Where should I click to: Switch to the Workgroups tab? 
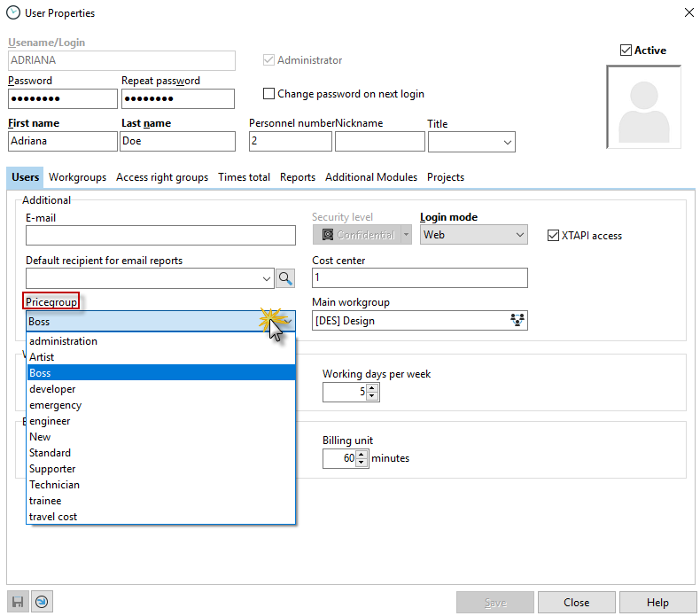click(x=77, y=177)
